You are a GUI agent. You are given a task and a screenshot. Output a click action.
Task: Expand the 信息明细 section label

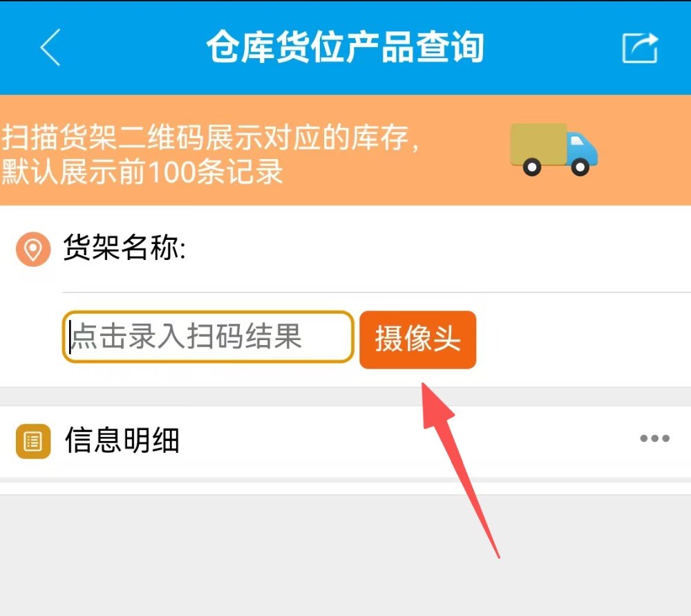pyautogui.click(x=122, y=440)
